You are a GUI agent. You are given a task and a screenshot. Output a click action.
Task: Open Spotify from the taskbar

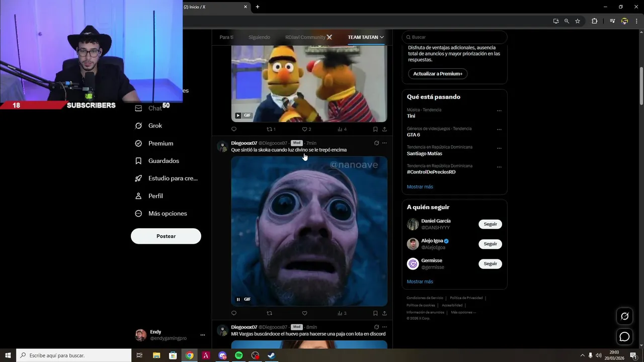[x=239, y=355]
